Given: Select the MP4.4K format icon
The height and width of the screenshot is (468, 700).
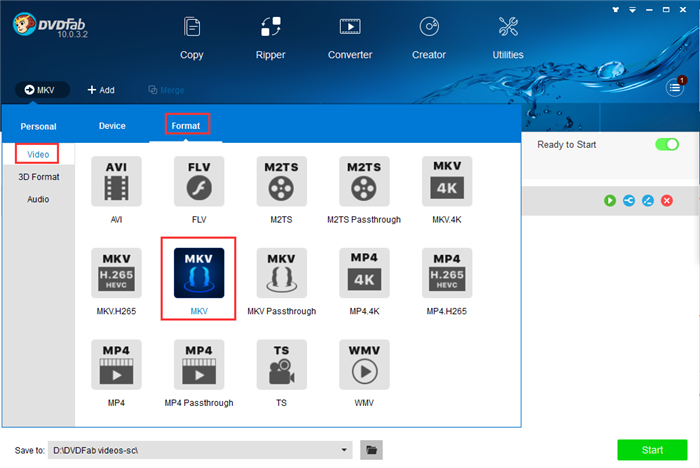Looking at the screenshot, I should (x=364, y=273).
